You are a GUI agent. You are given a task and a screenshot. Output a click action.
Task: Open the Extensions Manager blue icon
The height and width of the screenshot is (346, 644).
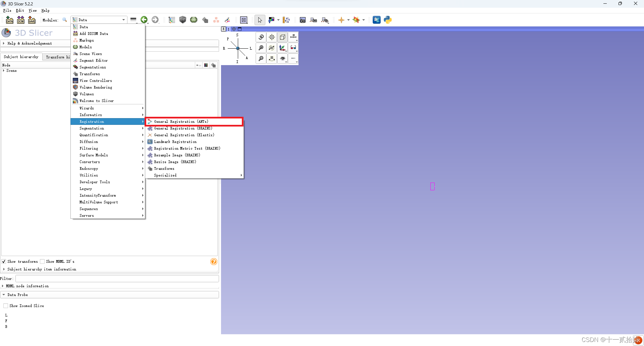pos(377,20)
